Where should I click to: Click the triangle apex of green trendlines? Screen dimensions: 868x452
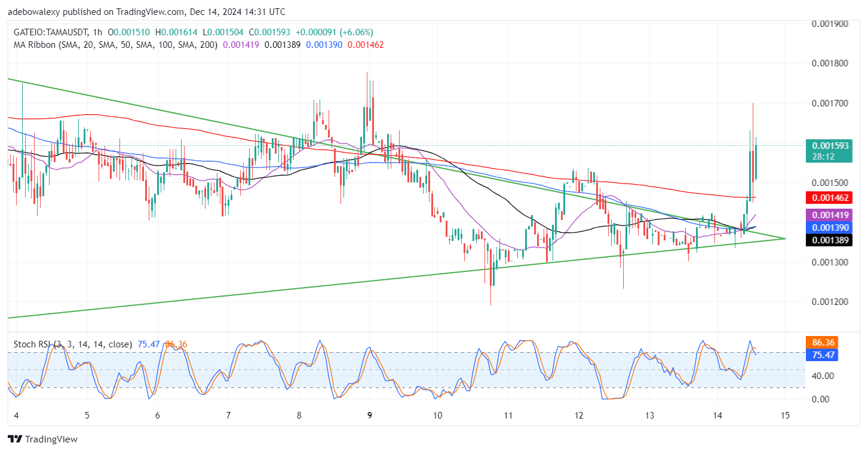pyautogui.click(x=785, y=238)
